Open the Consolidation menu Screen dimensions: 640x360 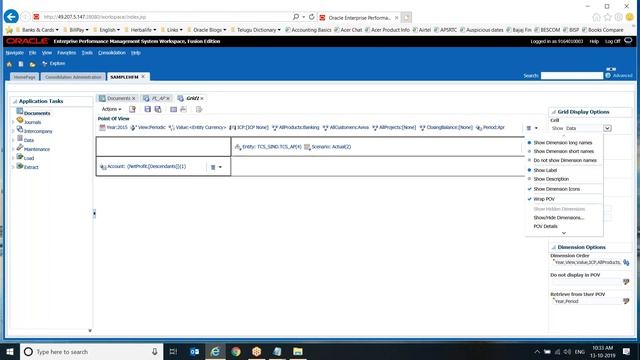(x=112, y=53)
